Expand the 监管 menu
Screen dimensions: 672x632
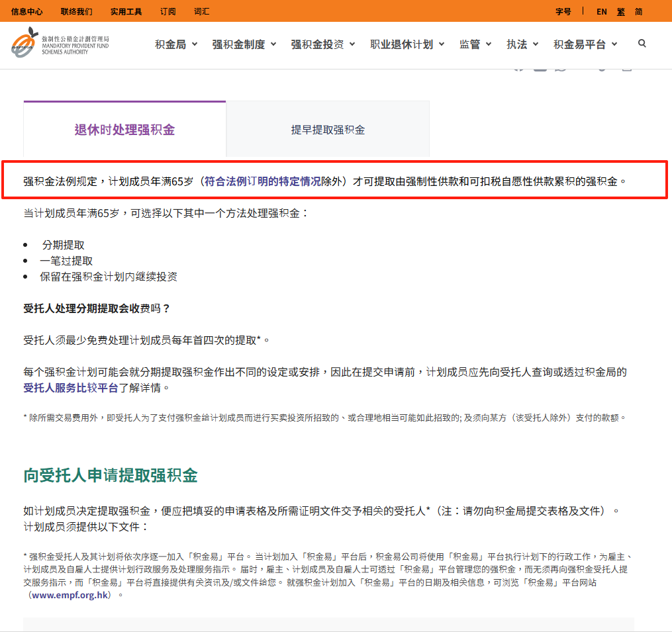point(475,44)
